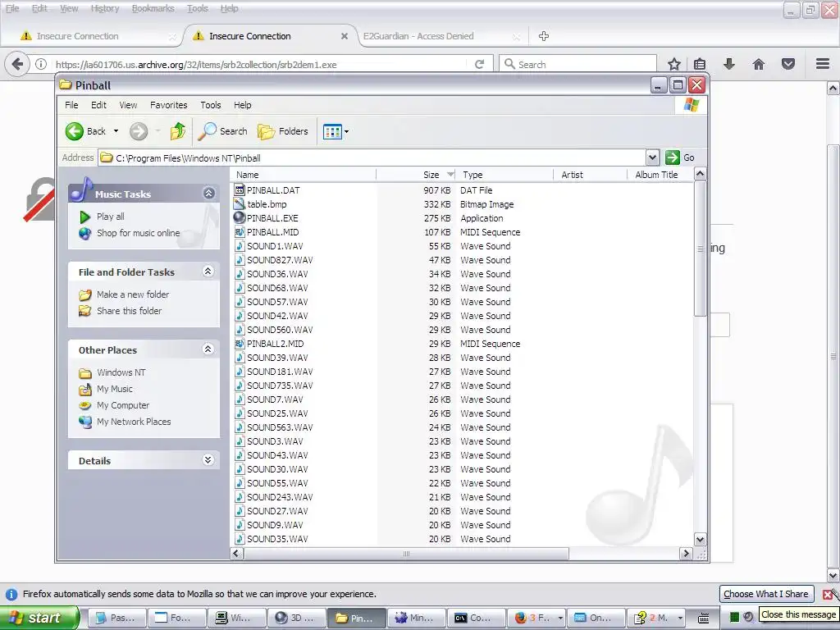Image resolution: width=840 pixels, height=630 pixels.
Task: Click Firefox home icon
Action: coord(759,64)
